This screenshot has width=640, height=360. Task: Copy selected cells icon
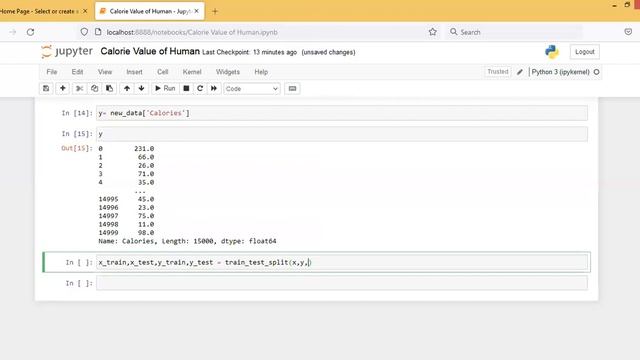pos(94,89)
